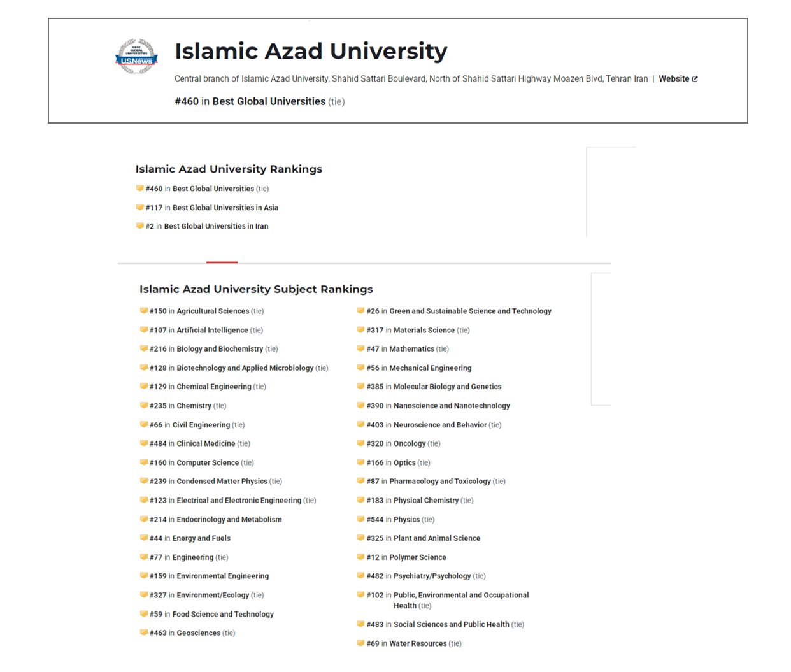Open Nanoscience and Nanotechnology ranking
The height and width of the screenshot is (672, 791).
coord(452,406)
